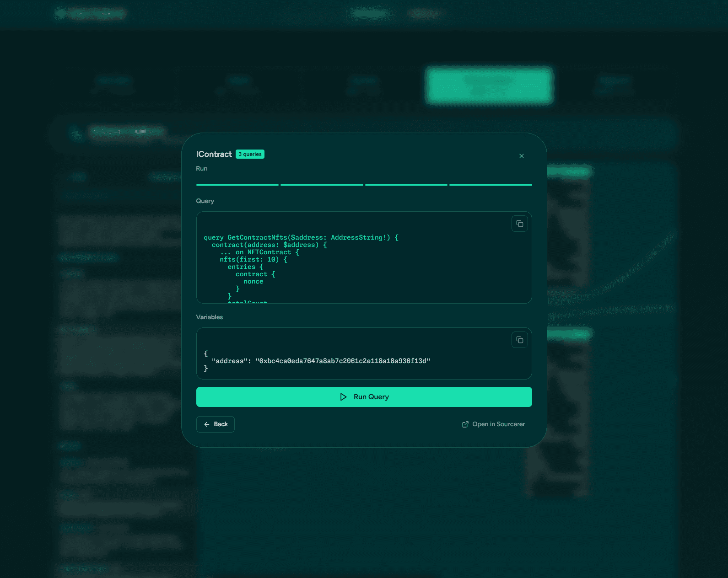Click the external link icon beside Sourcerer
Viewport: 728px width, 578px height.
[x=465, y=424]
